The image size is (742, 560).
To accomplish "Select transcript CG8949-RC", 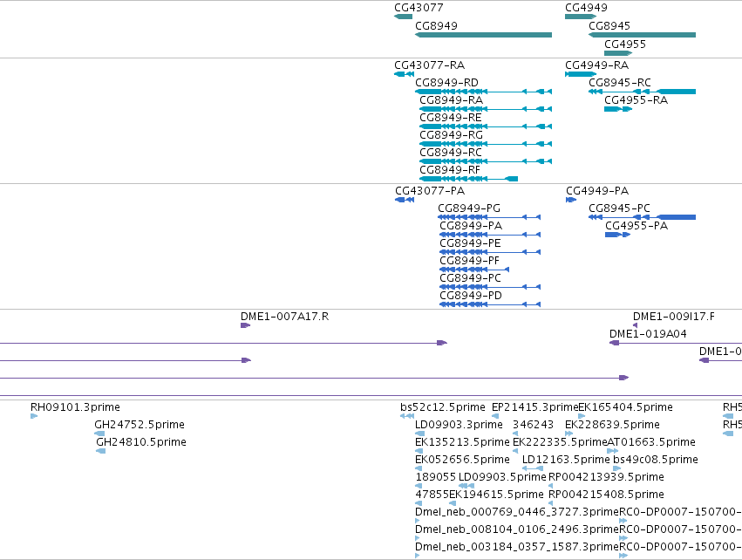I will pyautogui.click(x=486, y=162).
